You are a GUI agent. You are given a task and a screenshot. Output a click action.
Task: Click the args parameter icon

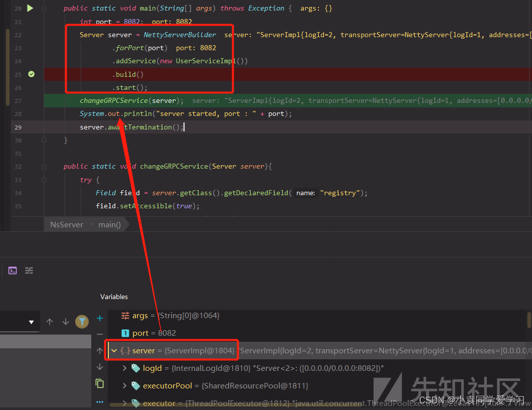tap(125, 316)
